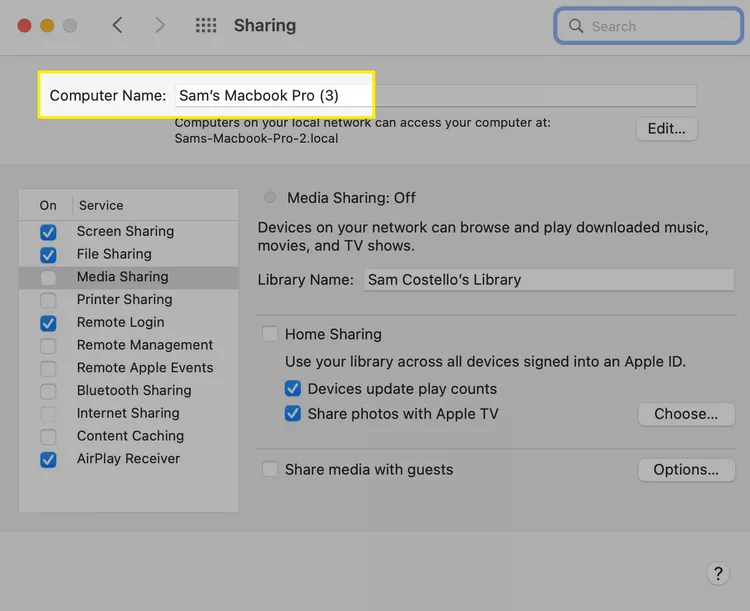Enable Share media with guests checkbox
The image size is (750, 611).
[270, 469]
